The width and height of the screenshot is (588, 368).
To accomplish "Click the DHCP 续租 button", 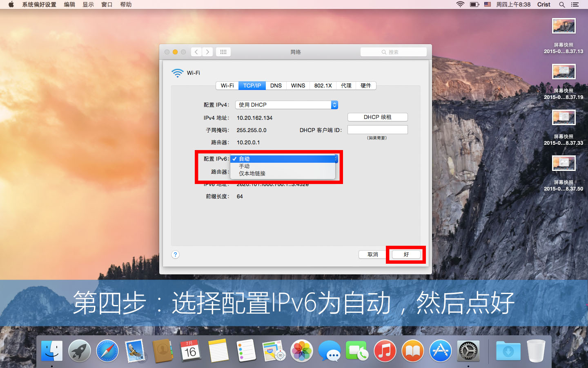I will pos(377,117).
